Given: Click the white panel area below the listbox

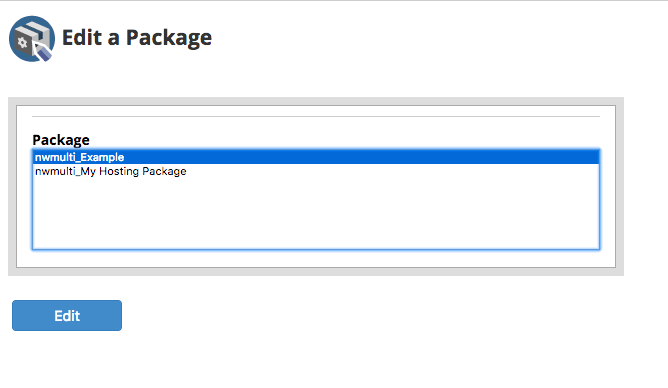Looking at the screenshot, I should (316, 259).
